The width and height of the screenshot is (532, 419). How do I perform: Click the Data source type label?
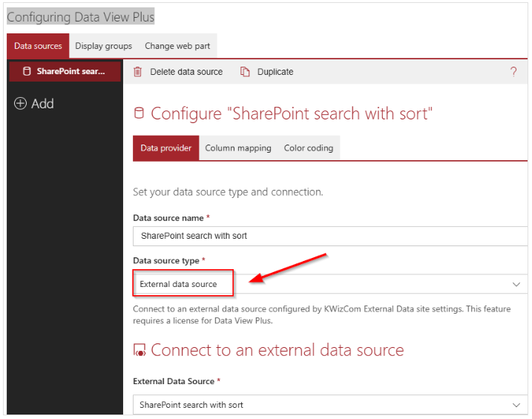pos(166,261)
